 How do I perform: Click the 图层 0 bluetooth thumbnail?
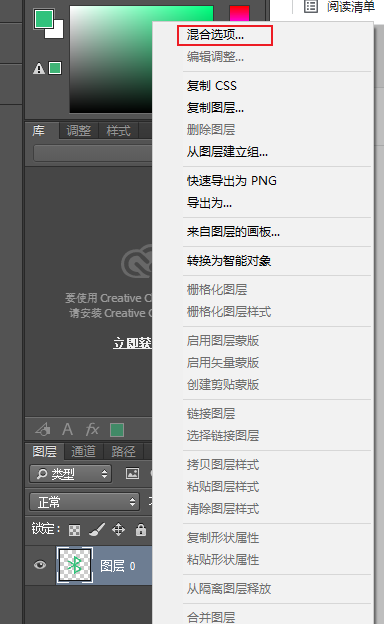75,565
